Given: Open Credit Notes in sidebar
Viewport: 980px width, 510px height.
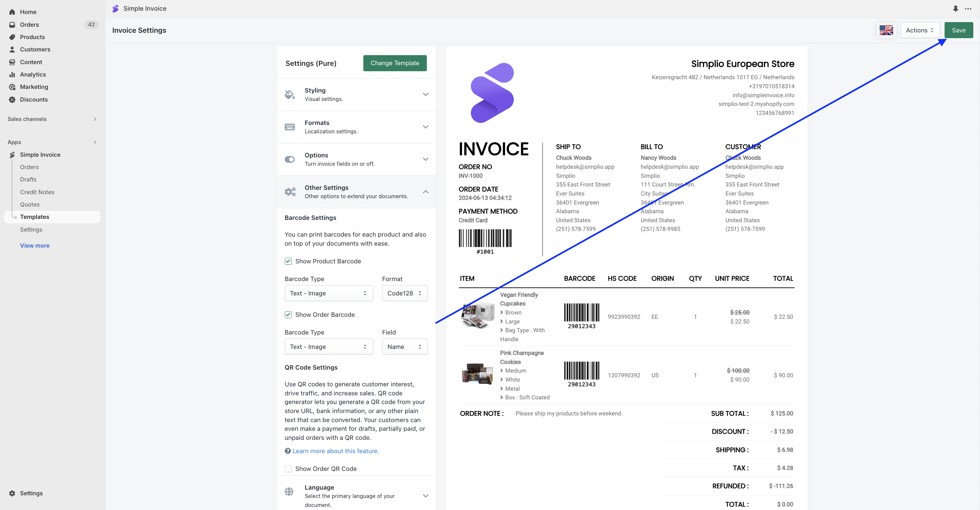Looking at the screenshot, I should point(37,192).
